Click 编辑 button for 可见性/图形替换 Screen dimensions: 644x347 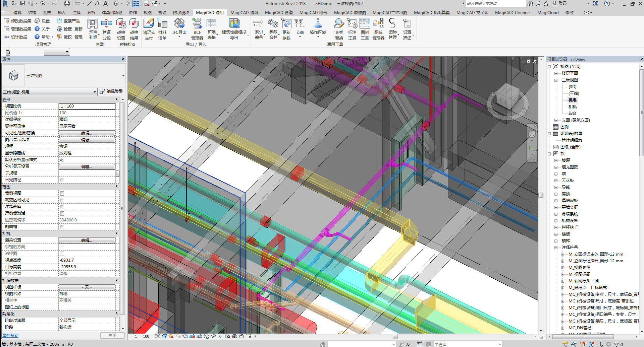(x=87, y=133)
